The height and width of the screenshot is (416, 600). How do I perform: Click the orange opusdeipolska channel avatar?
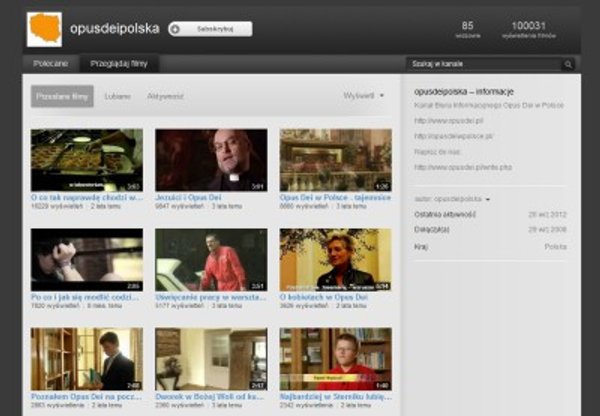pos(44,29)
